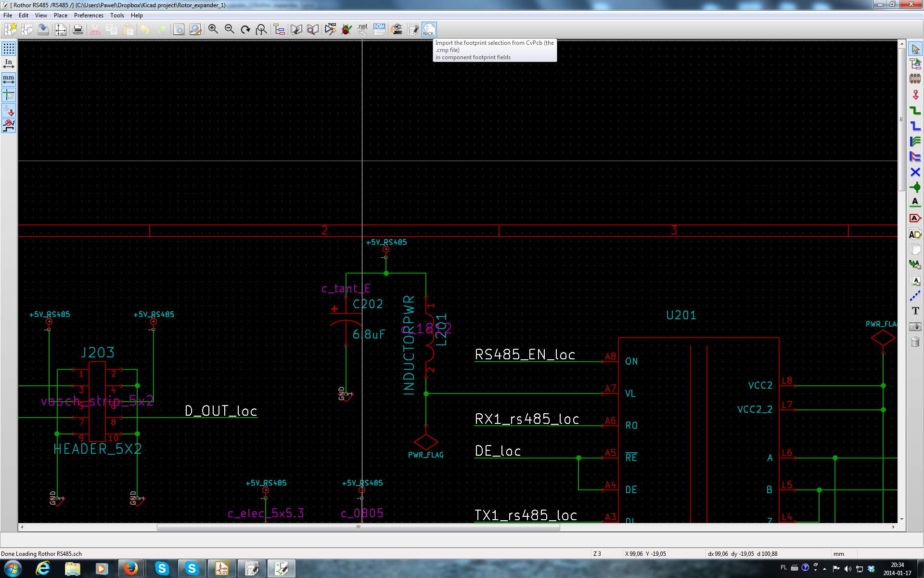Generate netlist with .net icon
924x578 pixels.
tap(363, 30)
